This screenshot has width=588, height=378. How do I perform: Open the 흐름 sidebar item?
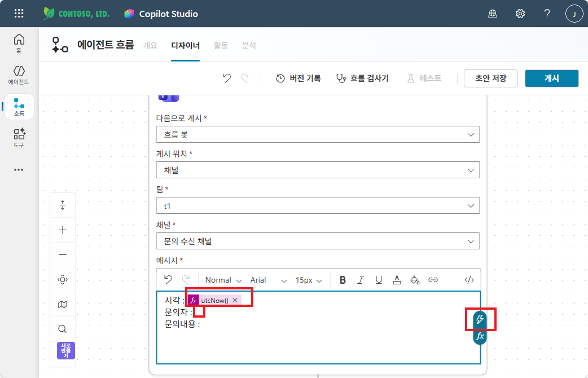(19, 107)
